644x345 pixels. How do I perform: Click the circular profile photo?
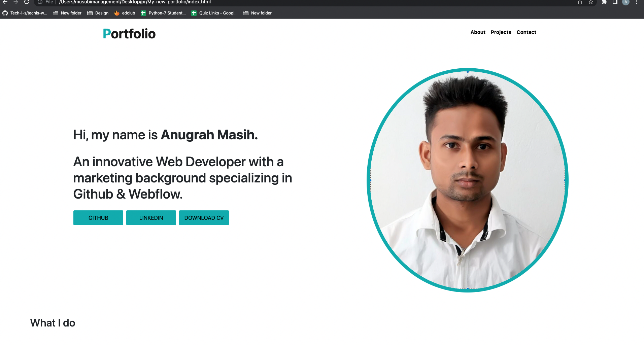468,180
